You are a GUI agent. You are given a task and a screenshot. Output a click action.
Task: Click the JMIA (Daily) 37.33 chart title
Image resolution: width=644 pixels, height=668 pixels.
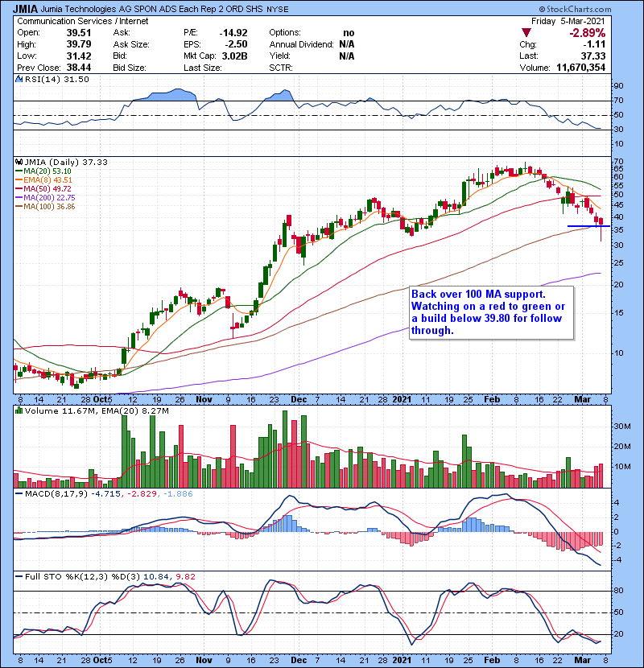pos(66,163)
